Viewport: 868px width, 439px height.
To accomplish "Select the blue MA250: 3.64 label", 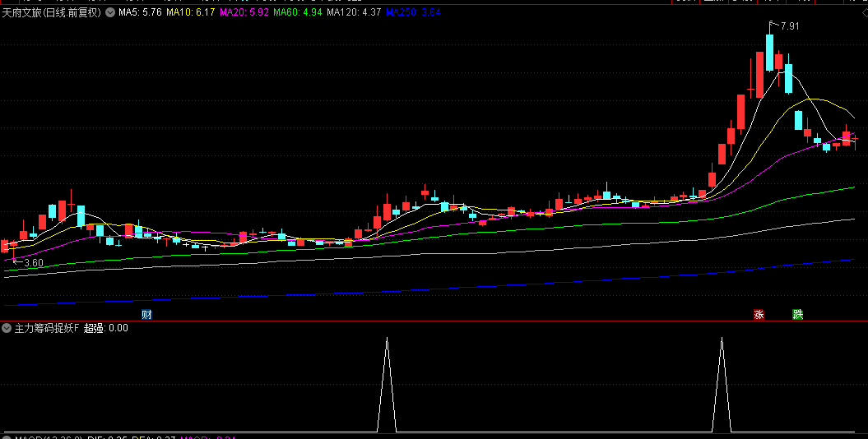I will coord(413,12).
